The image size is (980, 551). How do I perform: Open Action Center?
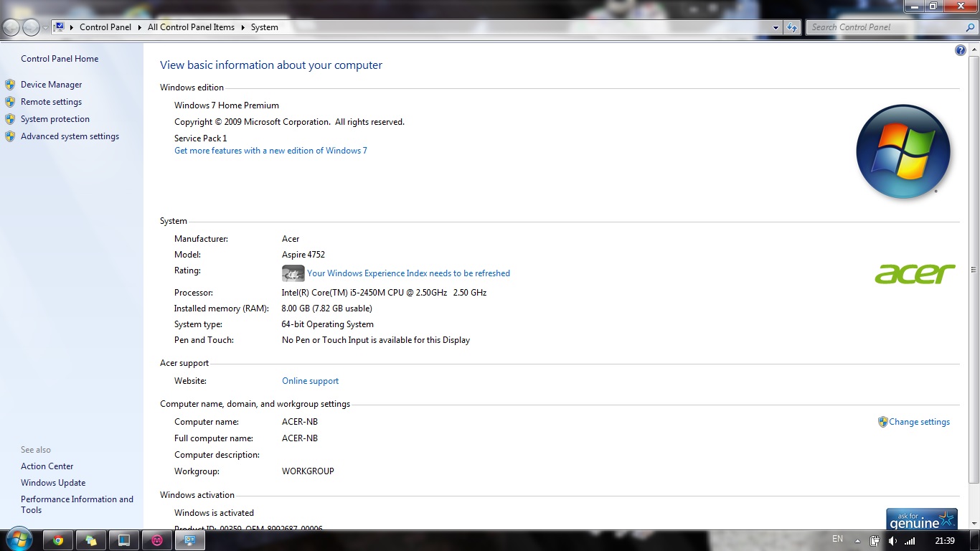[x=47, y=466]
